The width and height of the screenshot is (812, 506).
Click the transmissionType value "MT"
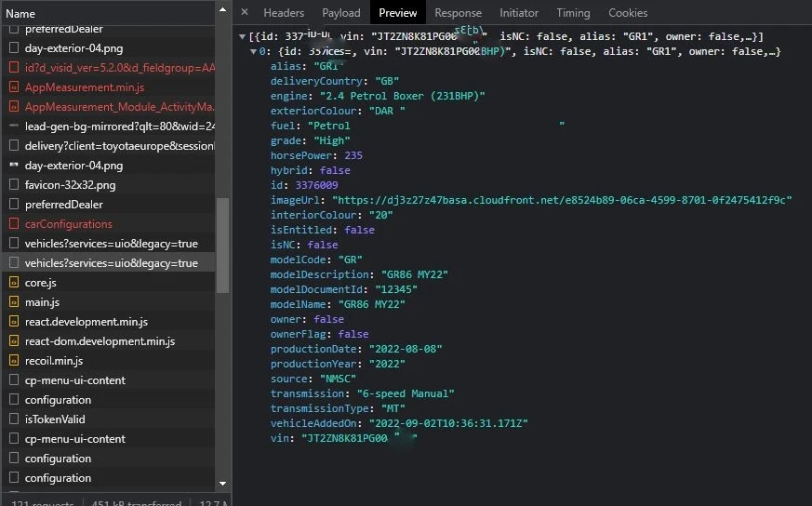click(393, 408)
